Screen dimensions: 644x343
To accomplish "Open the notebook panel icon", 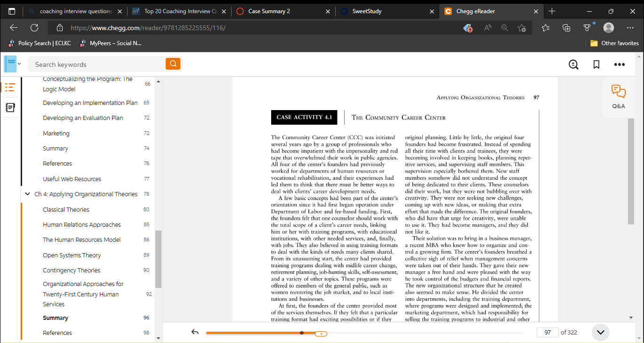I will click(x=10, y=108).
